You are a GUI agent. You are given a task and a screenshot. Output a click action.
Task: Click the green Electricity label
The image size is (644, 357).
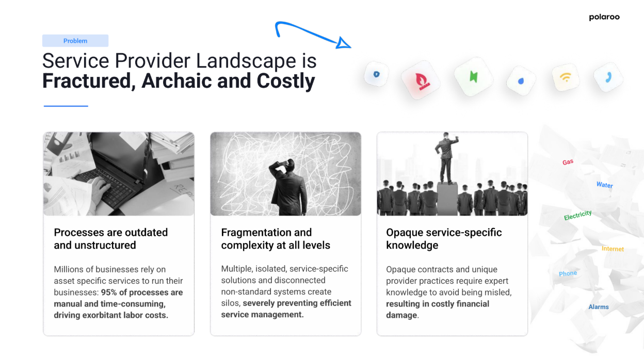[577, 215]
